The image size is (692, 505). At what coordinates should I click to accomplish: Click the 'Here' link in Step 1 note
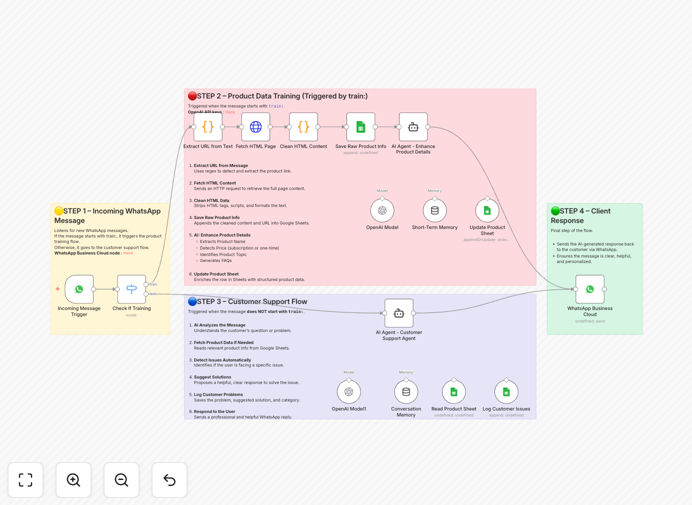(128, 253)
